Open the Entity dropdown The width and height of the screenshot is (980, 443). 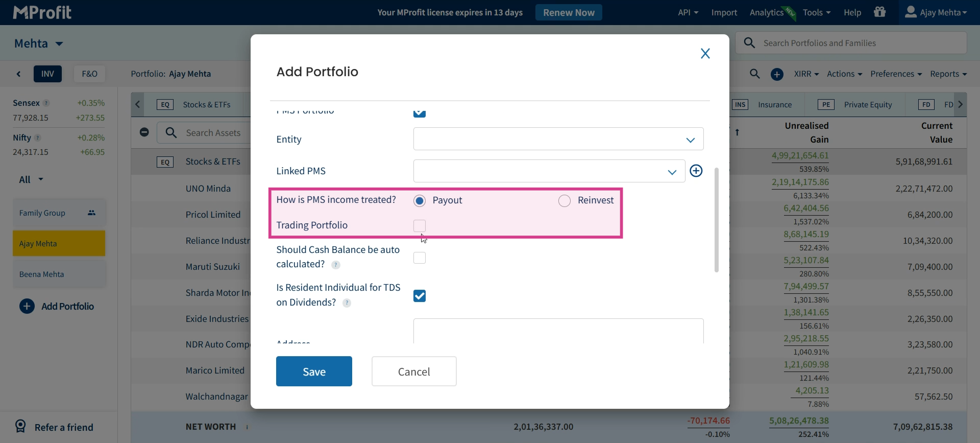(x=558, y=139)
